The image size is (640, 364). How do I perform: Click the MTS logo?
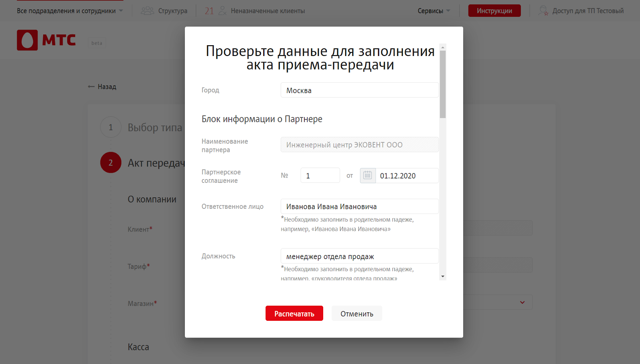pyautogui.click(x=46, y=40)
